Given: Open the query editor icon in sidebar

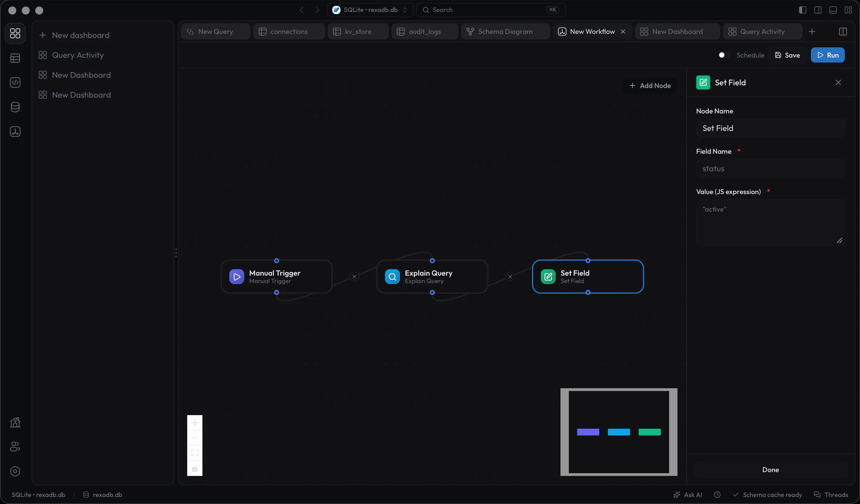Looking at the screenshot, I should [x=15, y=82].
